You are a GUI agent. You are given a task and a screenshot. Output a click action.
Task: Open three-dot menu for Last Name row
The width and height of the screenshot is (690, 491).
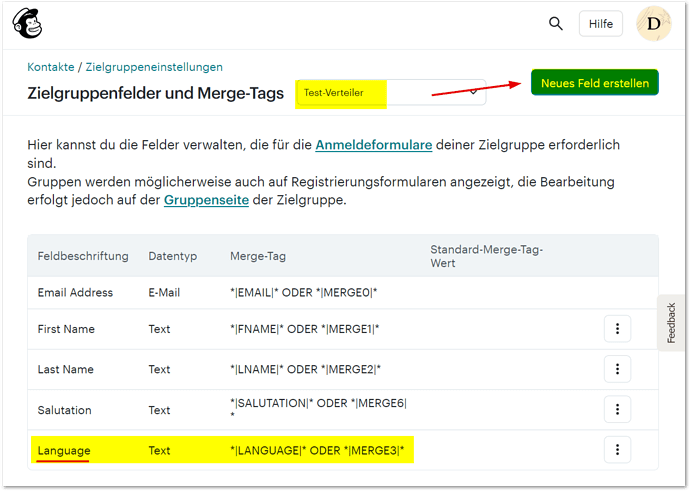(x=617, y=369)
